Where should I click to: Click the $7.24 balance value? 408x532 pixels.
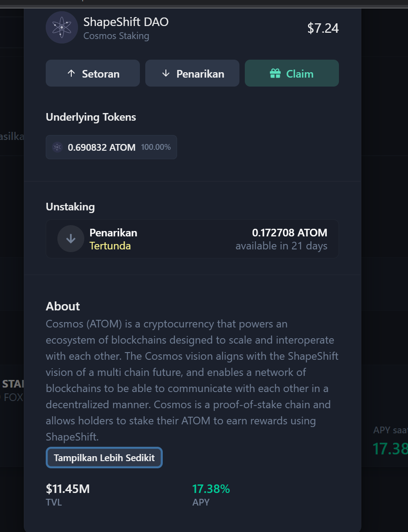click(323, 28)
